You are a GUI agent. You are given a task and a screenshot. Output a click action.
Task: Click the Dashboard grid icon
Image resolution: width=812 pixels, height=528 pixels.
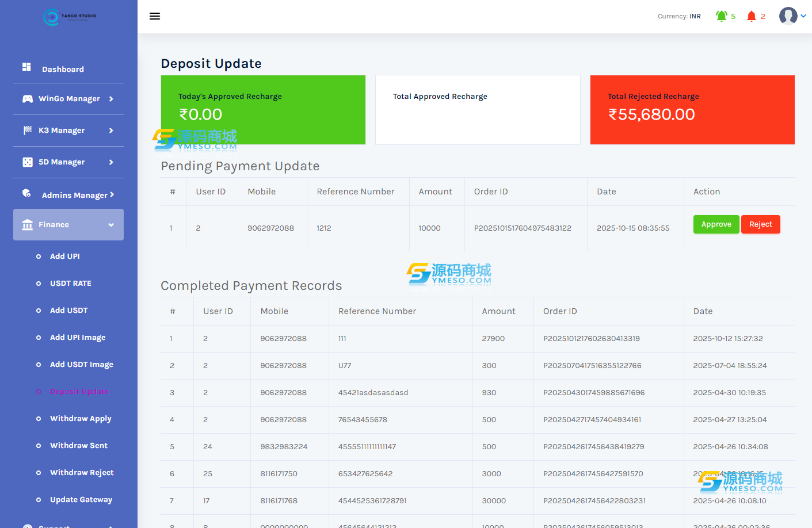tap(26, 67)
